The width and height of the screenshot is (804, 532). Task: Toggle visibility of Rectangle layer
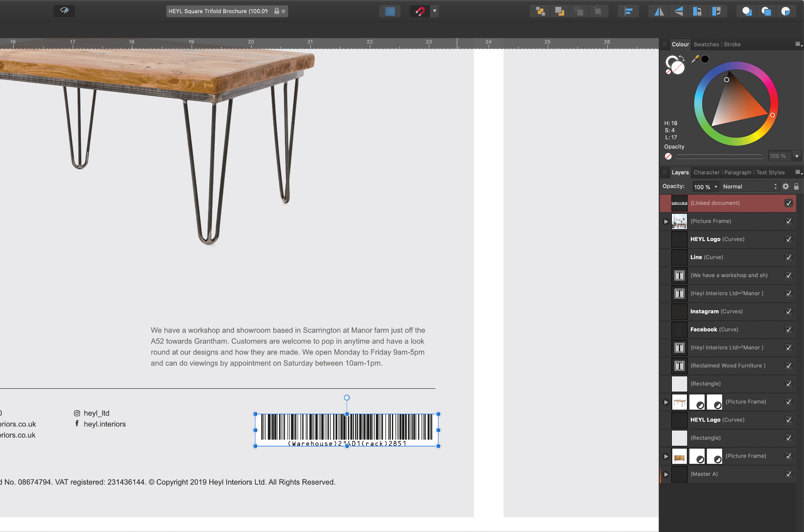click(789, 383)
